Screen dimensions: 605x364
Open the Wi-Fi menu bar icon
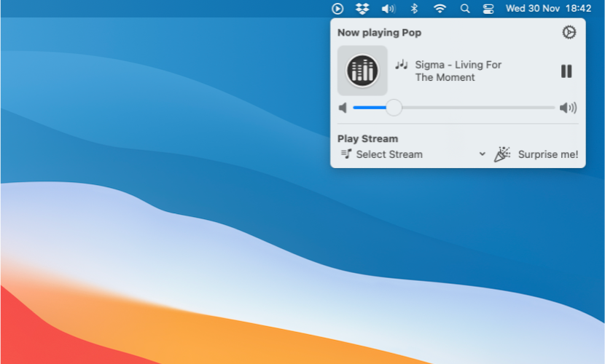[x=440, y=9]
